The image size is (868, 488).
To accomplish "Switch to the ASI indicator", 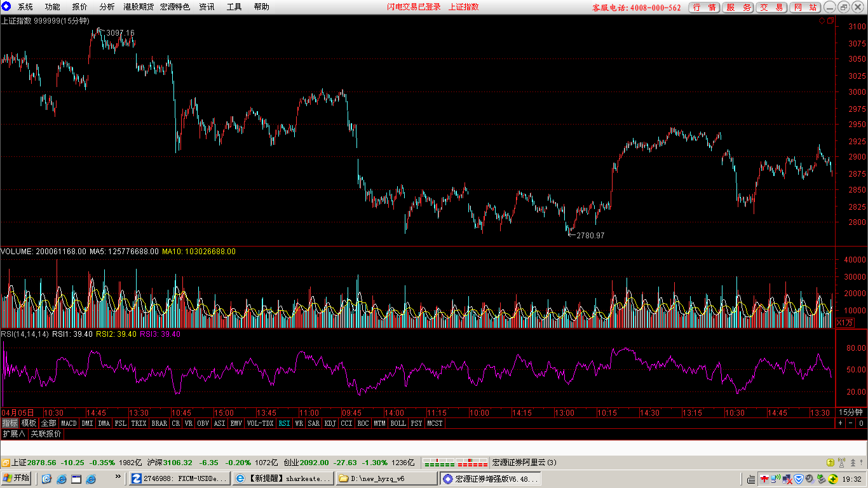I will pyautogui.click(x=219, y=423).
